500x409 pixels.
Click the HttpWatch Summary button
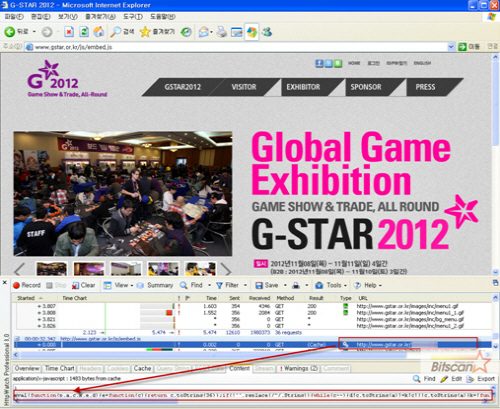point(155,285)
